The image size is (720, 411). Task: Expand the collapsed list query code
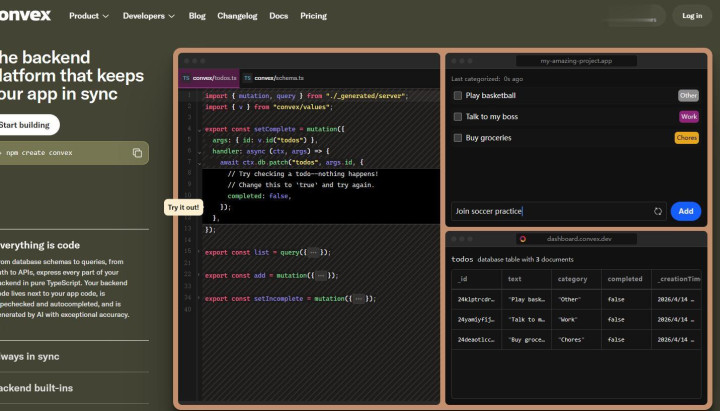pyautogui.click(x=313, y=253)
